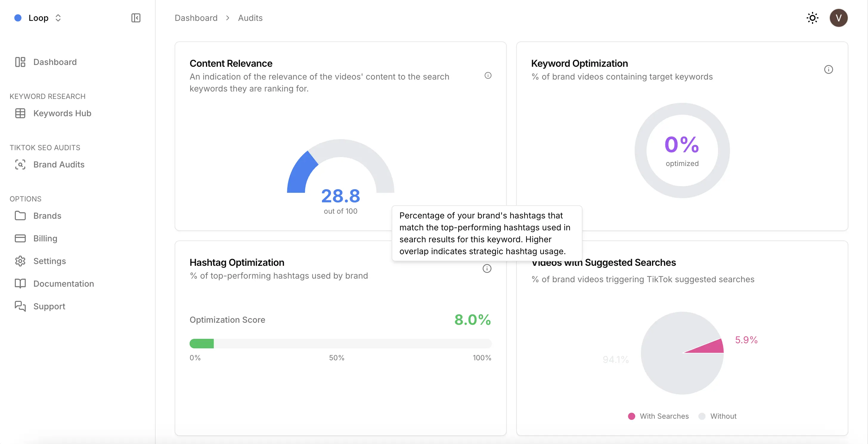Show Keyword Optimization info icon
This screenshot has height=444, width=868.
pyautogui.click(x=829, y=69)
